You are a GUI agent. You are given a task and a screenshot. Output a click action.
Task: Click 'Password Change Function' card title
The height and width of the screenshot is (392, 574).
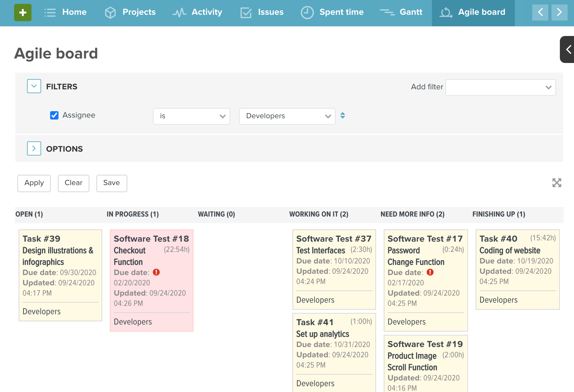click(416, 256)
